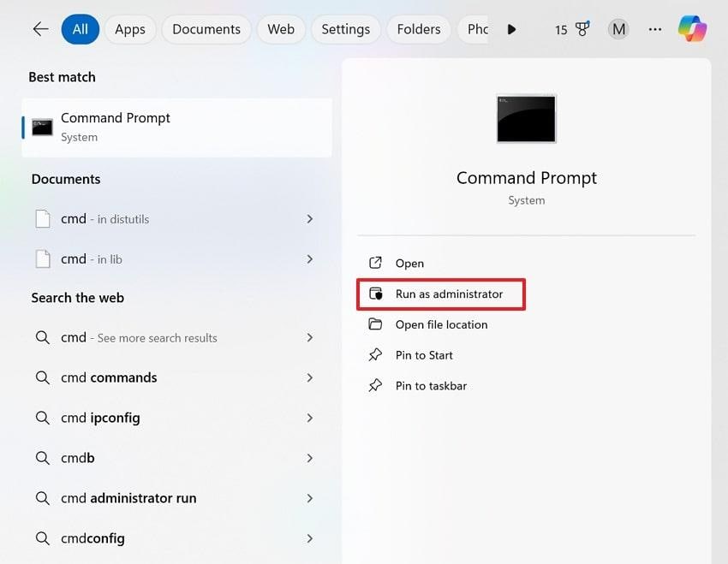The height and width of the screenshot is (564, 728).
Task: Open the M user account avatar
Action: [x=618, y=29]
